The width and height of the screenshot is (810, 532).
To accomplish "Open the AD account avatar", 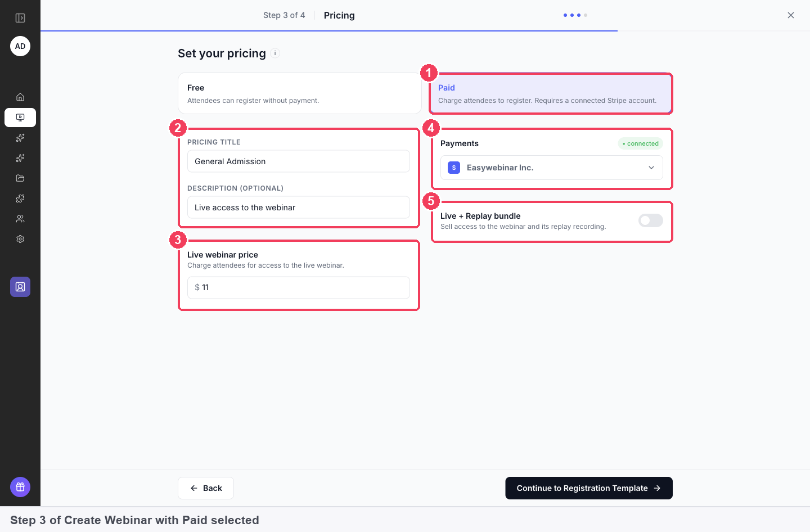I will coord(20,46).
